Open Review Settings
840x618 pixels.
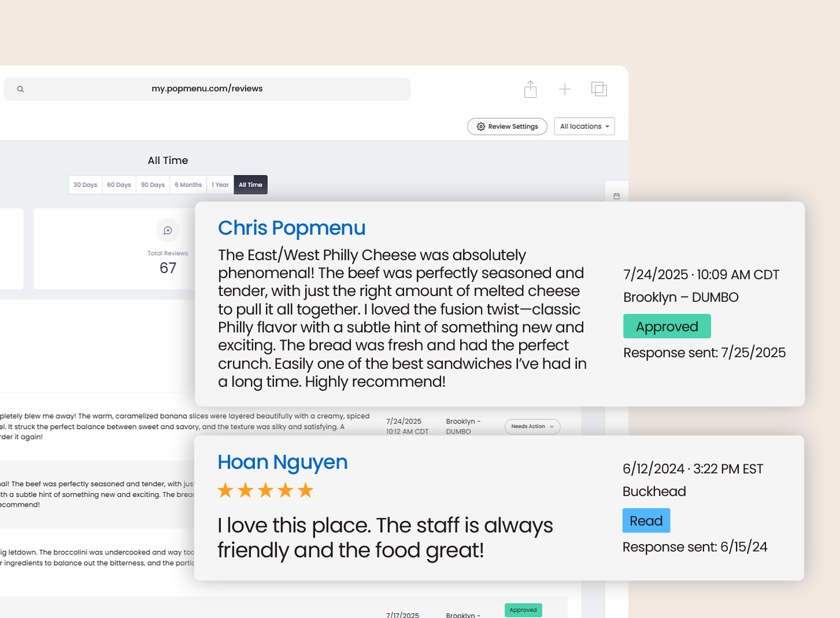pyautogui.click(x=507, y=127)
